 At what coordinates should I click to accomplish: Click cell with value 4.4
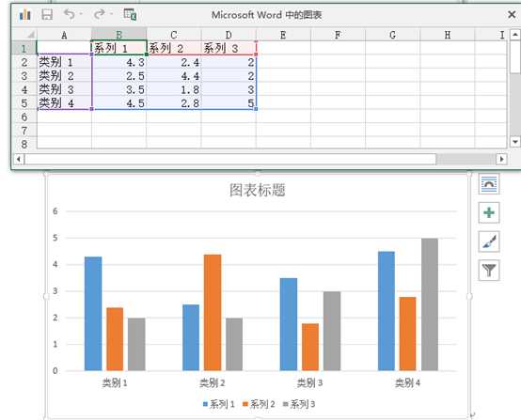[173, 76]
